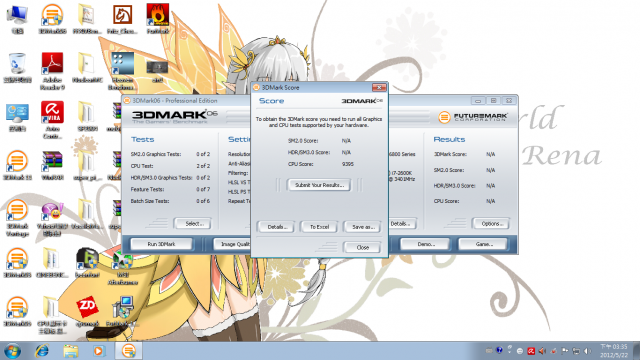Launch Internet Explorer from taskbar
The height and width of the screenshot is (360, 640).
pyautogui.click(x=42, y=351)
